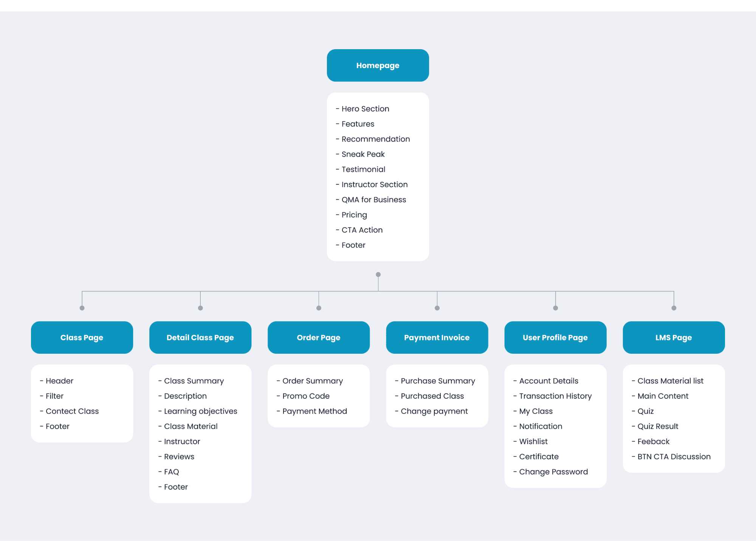The width and height of the screenshot is (756, 541).
Task: Select the 'Purchase Summary' item
Action: pos(435,381)
